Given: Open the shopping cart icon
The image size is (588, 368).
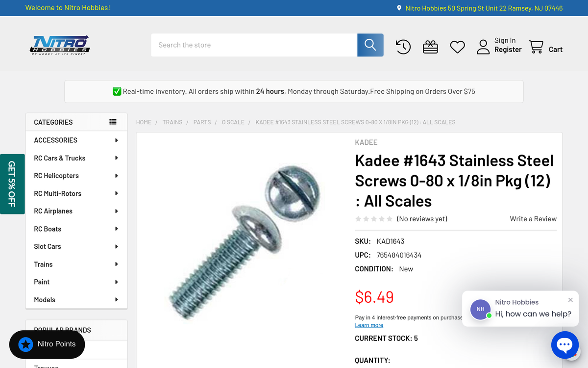Looking at the screenshot, I should [536, 47].
